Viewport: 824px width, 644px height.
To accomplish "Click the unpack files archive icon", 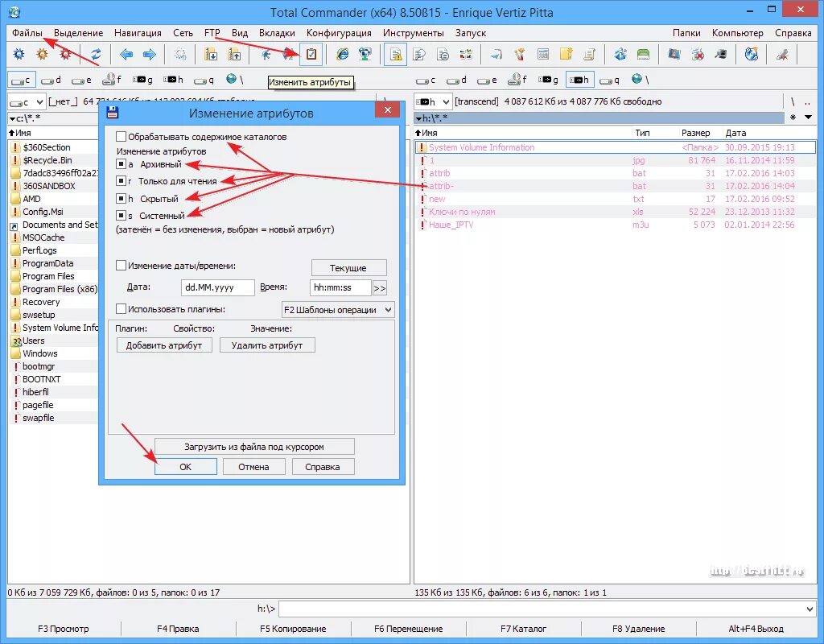I will pos(234,54).
